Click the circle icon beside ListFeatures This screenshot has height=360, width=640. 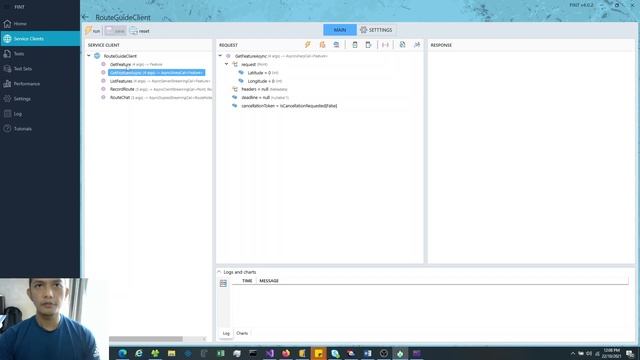[103, 81]
